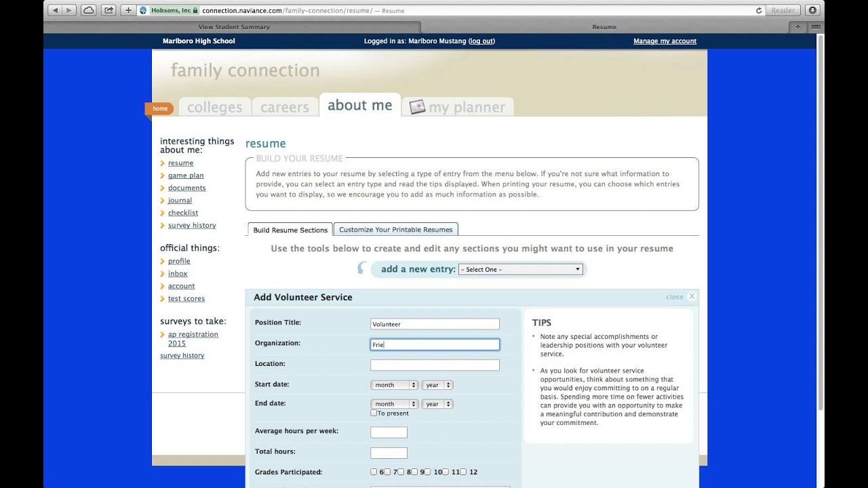Go forward using the Safari forward arrow
This screenshot has width=868, height=488.
coord(69,10)
